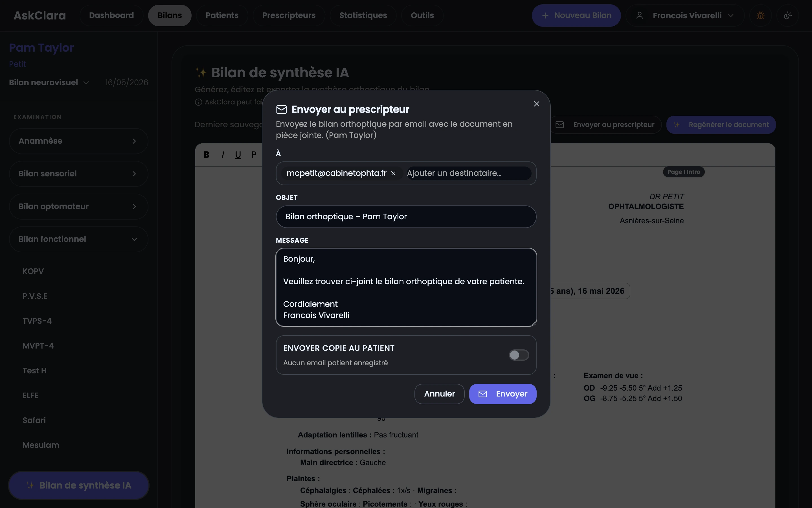This screenshot has height=508, width=812.
Task: Click the paragraph P toolbar icon
Action: 254,155
